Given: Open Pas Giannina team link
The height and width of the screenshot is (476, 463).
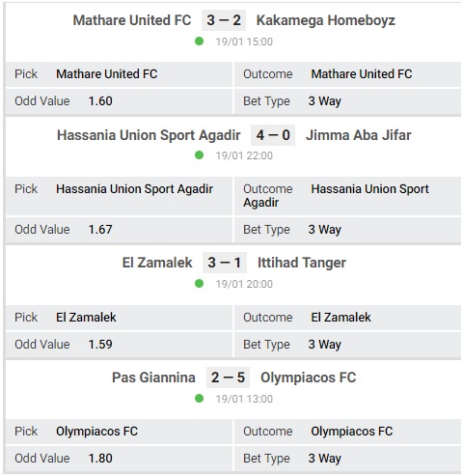Looking at the screenshot, I should tap(153, 378).
